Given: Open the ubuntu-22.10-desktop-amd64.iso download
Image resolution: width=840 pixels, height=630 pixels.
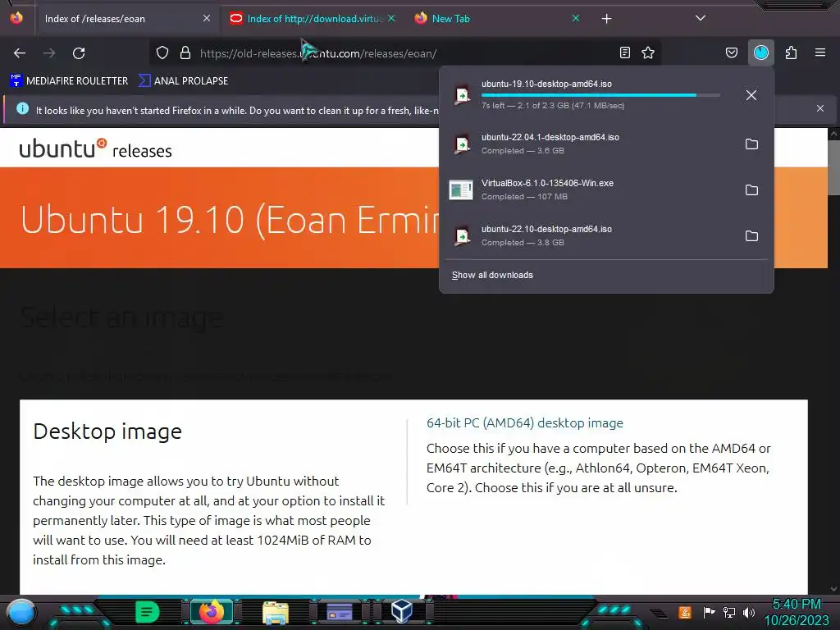Looking at the screenshot, I should (x=589, y=236).
